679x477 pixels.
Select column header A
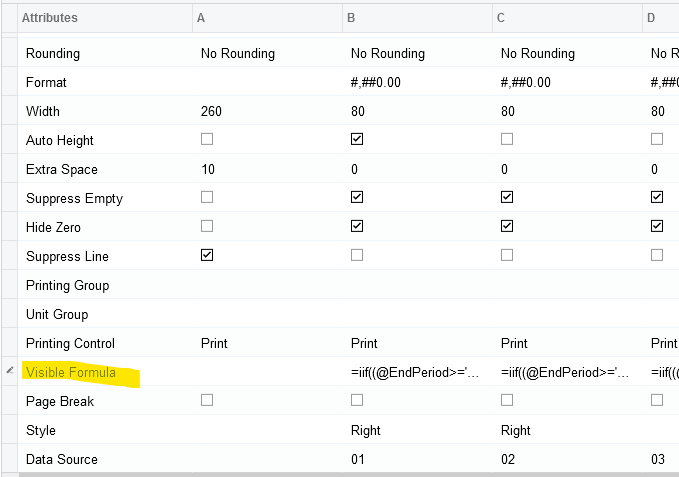click(x=267, y=18)
